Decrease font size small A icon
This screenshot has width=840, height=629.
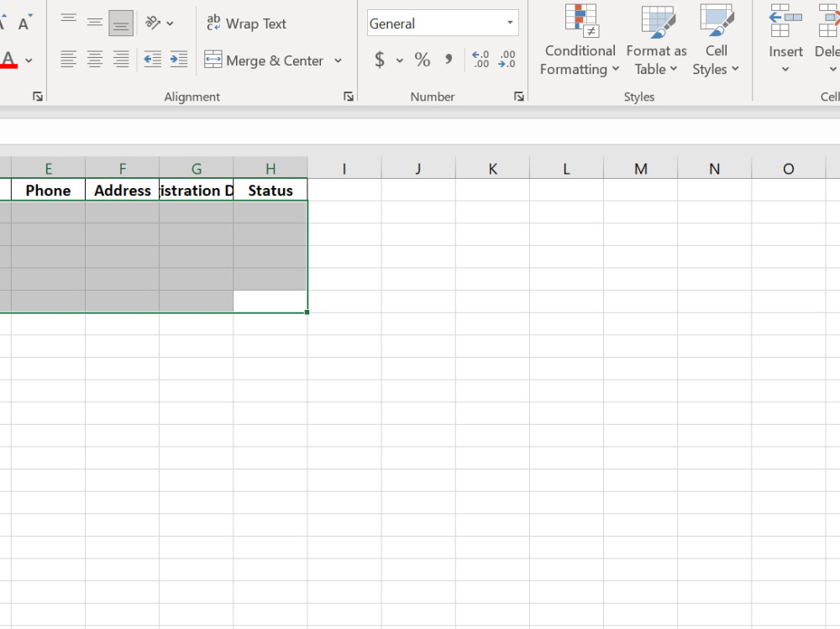pyautogui.click(x=24, y=23)
